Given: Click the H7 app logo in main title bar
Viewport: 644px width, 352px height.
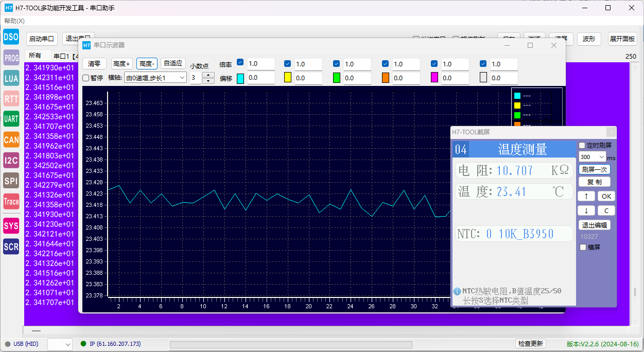Looking at the screenshot, I should (x=9, y=8).
